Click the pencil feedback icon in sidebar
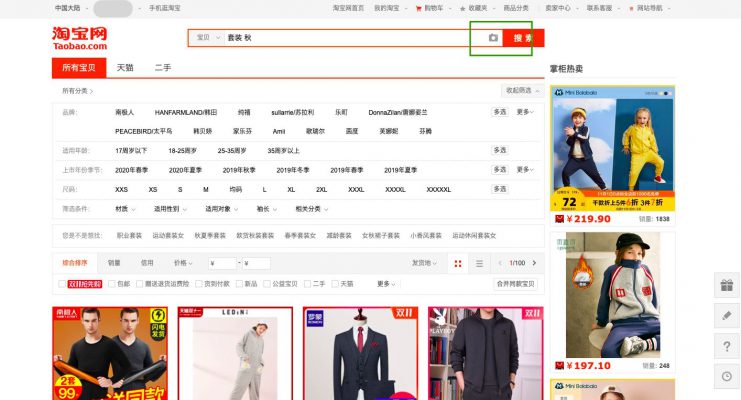Screen dimensions: 741x400 click(726, 315)
